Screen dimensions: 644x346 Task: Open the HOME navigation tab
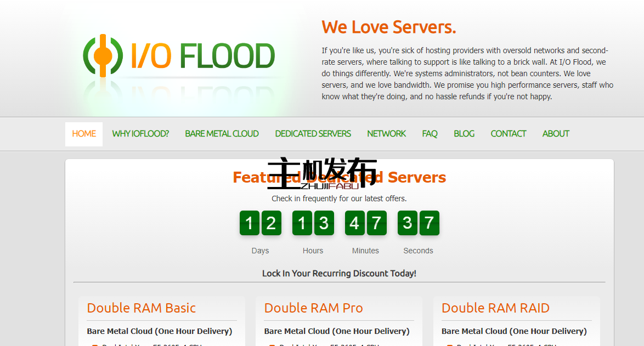[x=84, y=134]
